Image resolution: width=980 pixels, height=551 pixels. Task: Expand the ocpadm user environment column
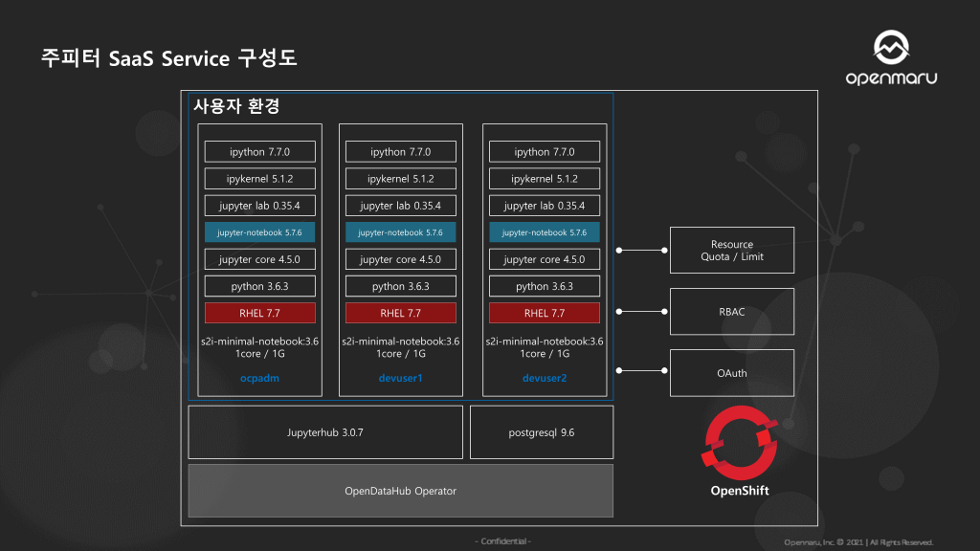[259, 378]
